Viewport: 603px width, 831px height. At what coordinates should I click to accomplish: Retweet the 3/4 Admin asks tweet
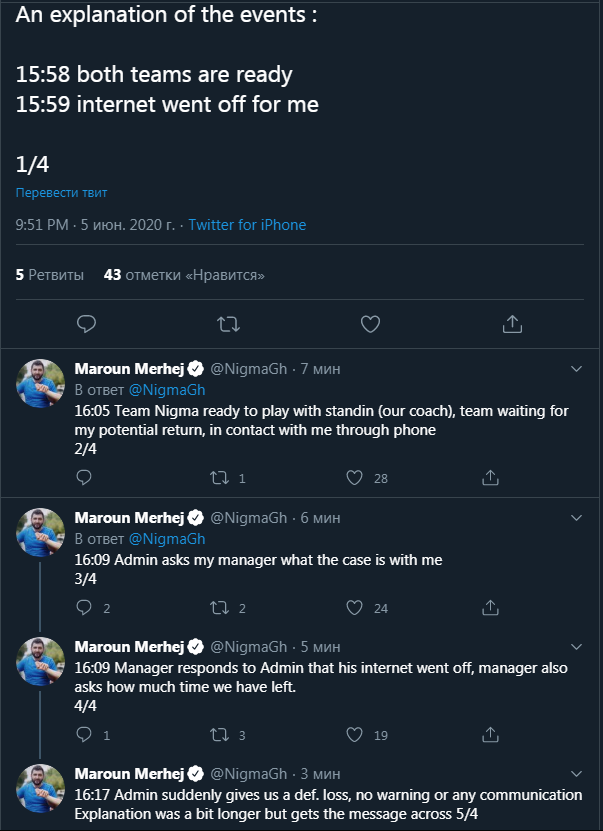220,607
